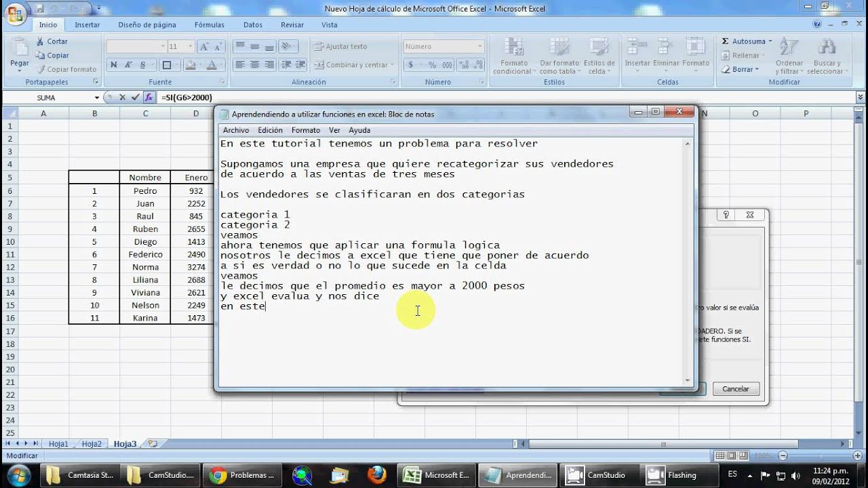Apply thousands separator 000 style

click(447, 65)
